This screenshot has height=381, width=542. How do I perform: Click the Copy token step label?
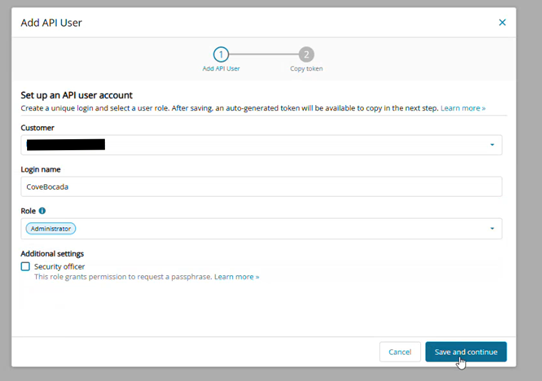306,68
